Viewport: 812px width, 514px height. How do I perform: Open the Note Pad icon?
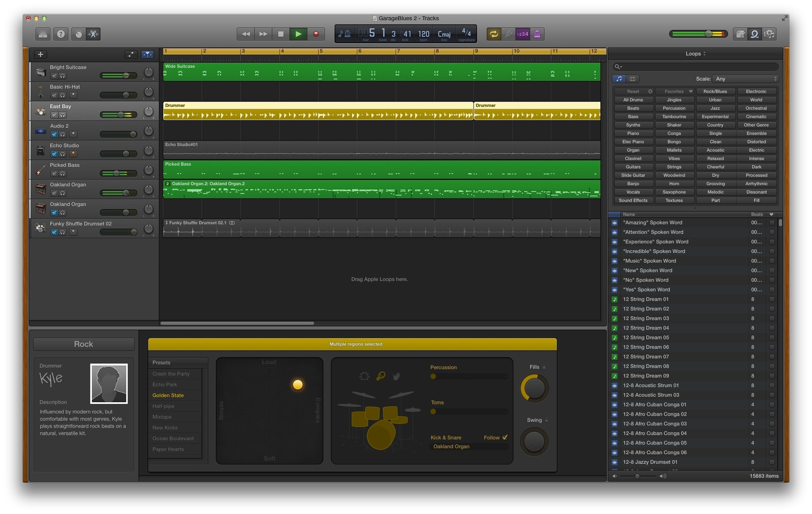click(x=740, y=34)
